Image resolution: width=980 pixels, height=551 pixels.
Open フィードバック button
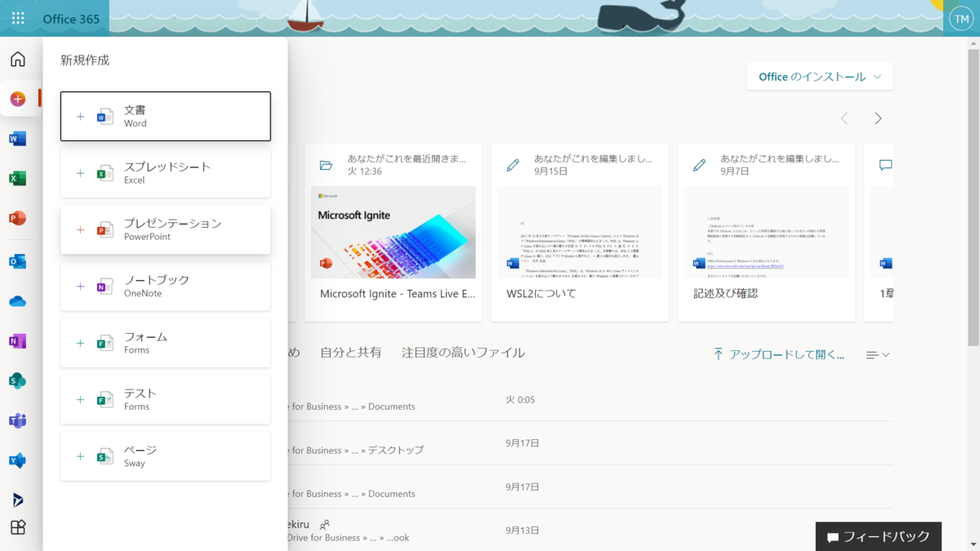click(x=878, y=536)
